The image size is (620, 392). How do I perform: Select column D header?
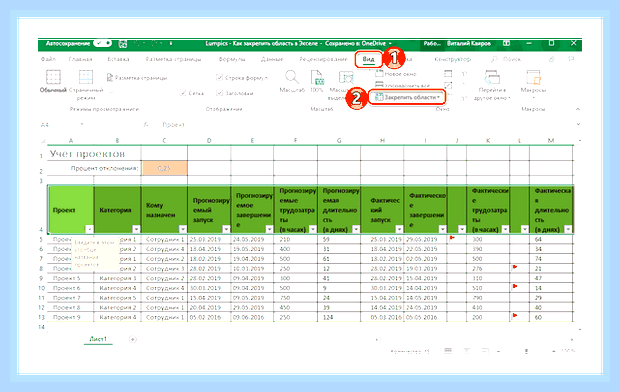(x=209, y=140)
